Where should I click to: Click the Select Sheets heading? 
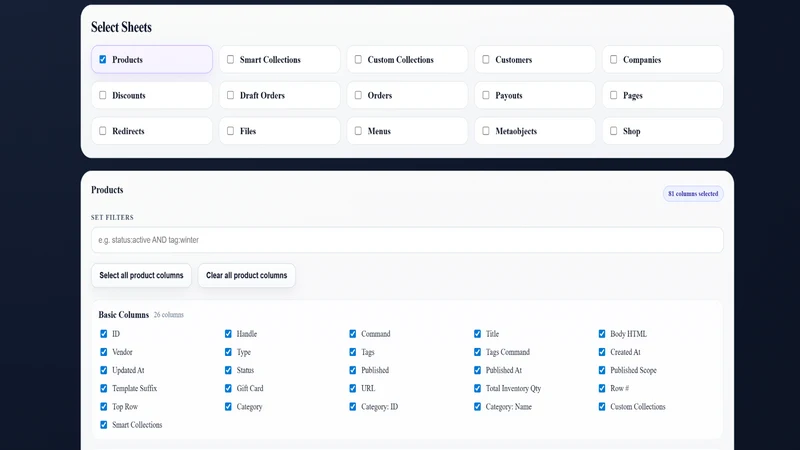click(x=121, y=27)
